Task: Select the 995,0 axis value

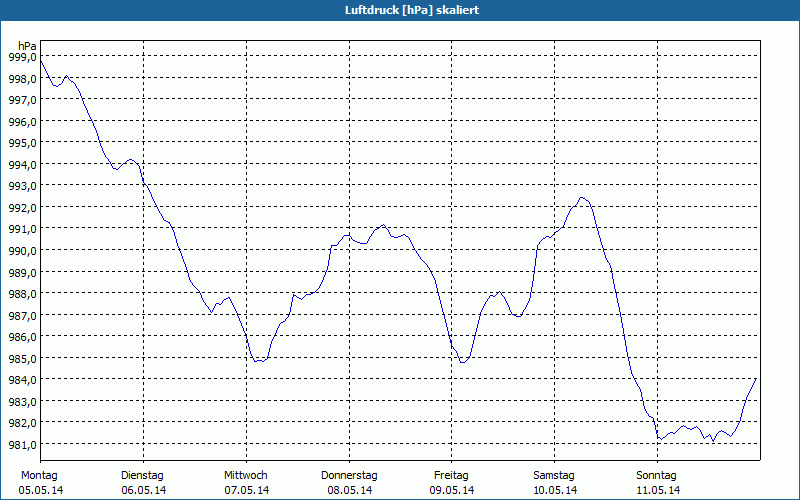Action: pos(22,143)
